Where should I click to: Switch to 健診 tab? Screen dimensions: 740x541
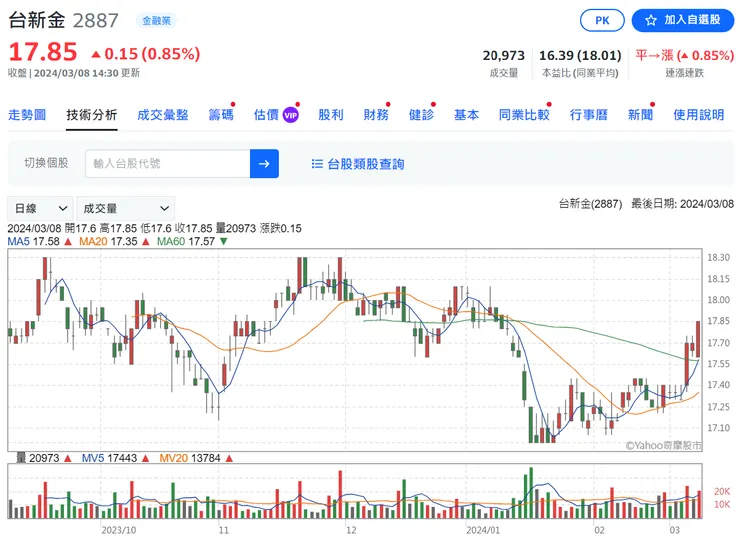point(421,115)
